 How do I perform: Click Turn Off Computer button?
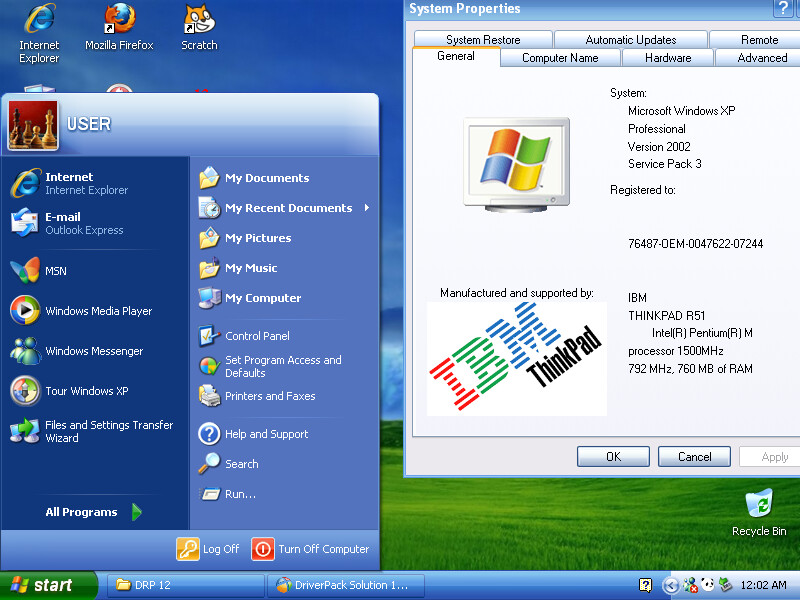pyautogui.click(x=310, y=549)
